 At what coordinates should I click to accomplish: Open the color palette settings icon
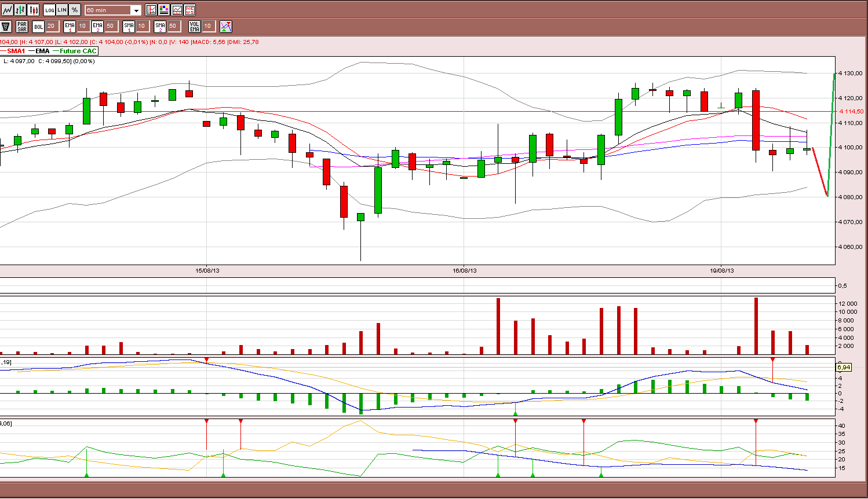coord(164,10)
